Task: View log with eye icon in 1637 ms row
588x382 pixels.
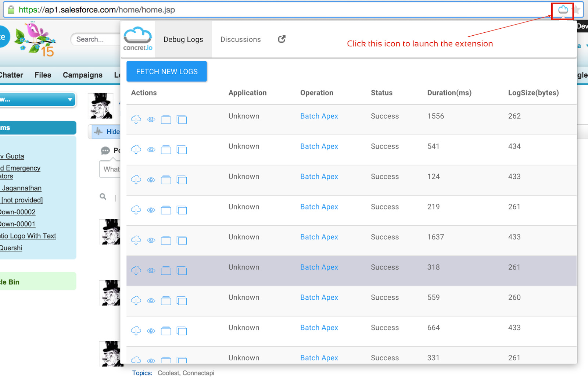Action: click(151, 240)
